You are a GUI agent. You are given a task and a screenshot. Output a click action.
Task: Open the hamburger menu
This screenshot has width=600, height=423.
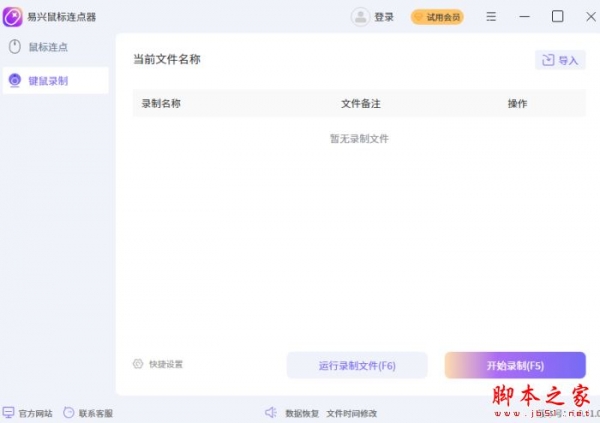click(x=491, y=17)
